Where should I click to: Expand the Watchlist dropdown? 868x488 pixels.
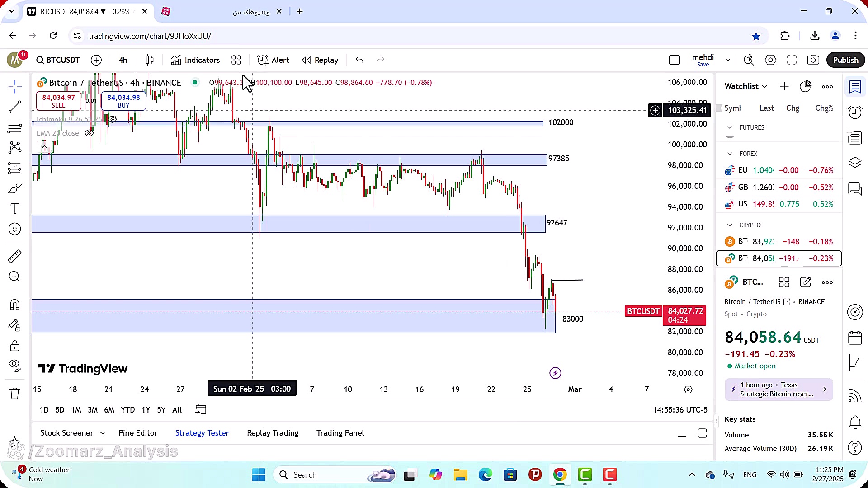click(745, 86)
